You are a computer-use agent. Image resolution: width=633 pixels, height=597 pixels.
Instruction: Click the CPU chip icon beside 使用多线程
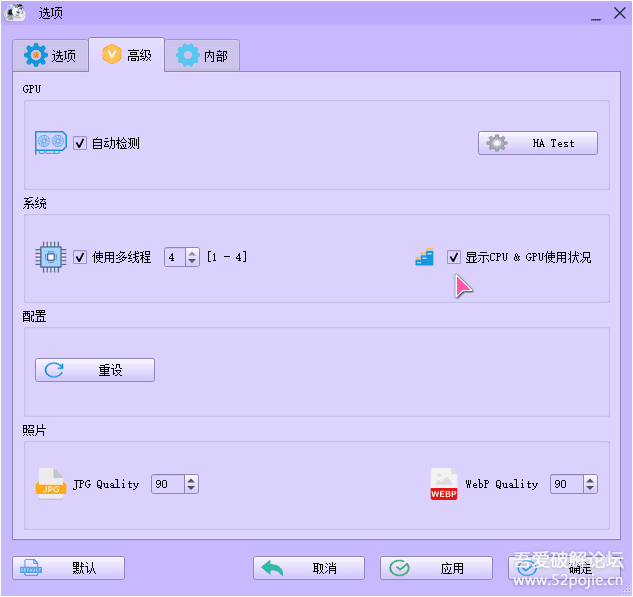point(51,257)
